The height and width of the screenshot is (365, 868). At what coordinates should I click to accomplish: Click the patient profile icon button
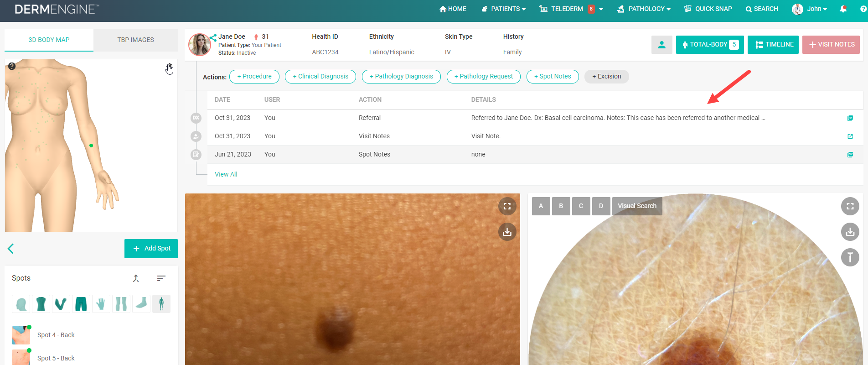(x=661, y=45)
